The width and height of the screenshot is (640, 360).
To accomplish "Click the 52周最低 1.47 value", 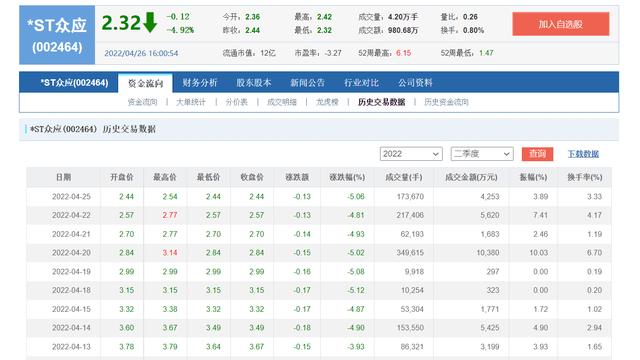I will point(486,53).
